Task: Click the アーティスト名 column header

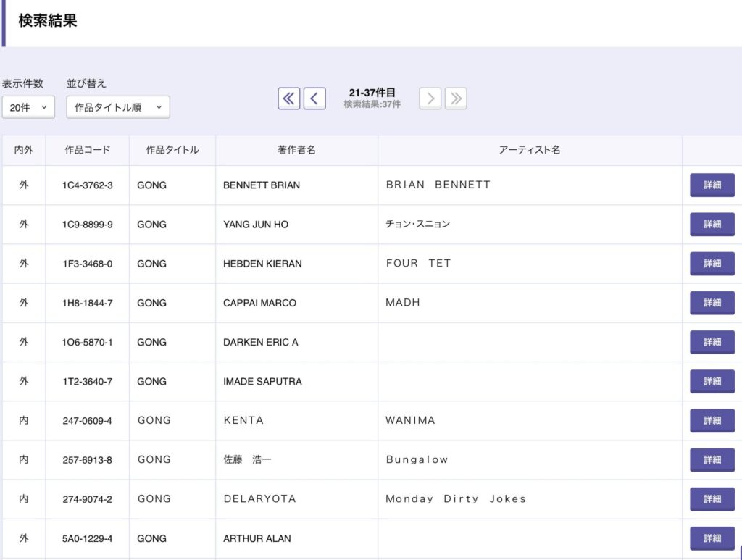Action: click(529, 150)
